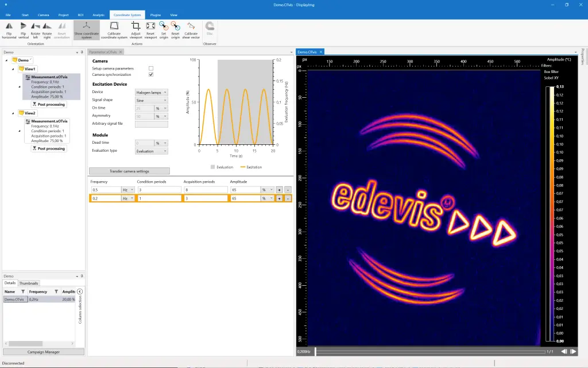This screenshot has height=368, width=588.
Task: Click Frequency field with 0,5
Action: pyautogui.click(x=106, y=190)
